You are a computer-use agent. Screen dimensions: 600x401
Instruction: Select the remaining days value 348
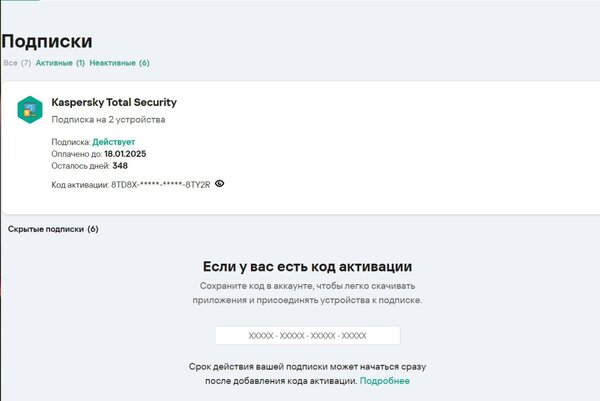[x=120, y=166]
